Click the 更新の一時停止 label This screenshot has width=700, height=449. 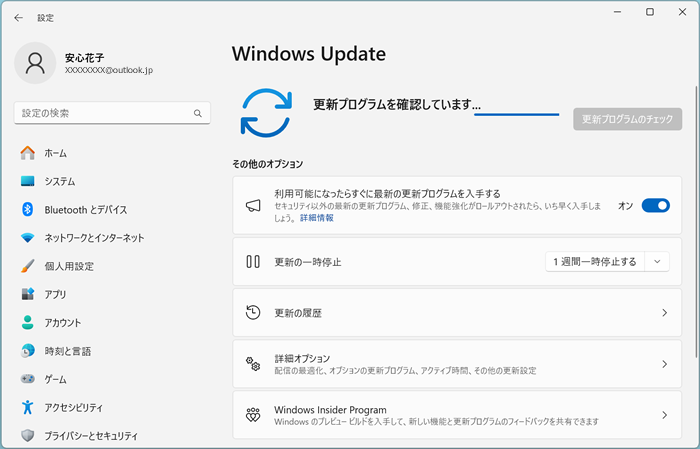click(308, 262)
